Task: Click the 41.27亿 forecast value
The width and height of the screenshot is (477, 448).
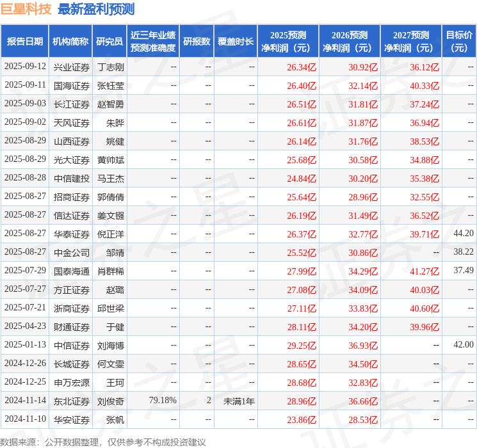Action: point(424,271)
